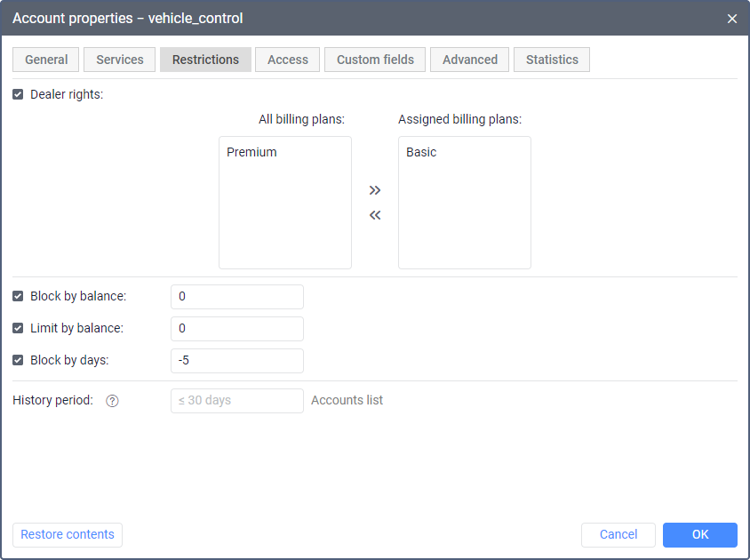Viewport: 750px width, 560px height.
Task: Click the Restore contents button
Action: tap(68, 534)
